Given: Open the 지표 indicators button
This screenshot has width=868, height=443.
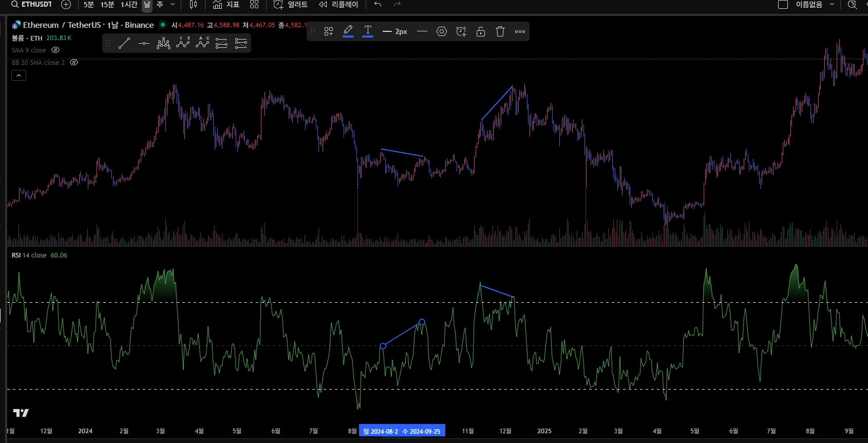Looking at the screenshot, I should tap(227, 5).
